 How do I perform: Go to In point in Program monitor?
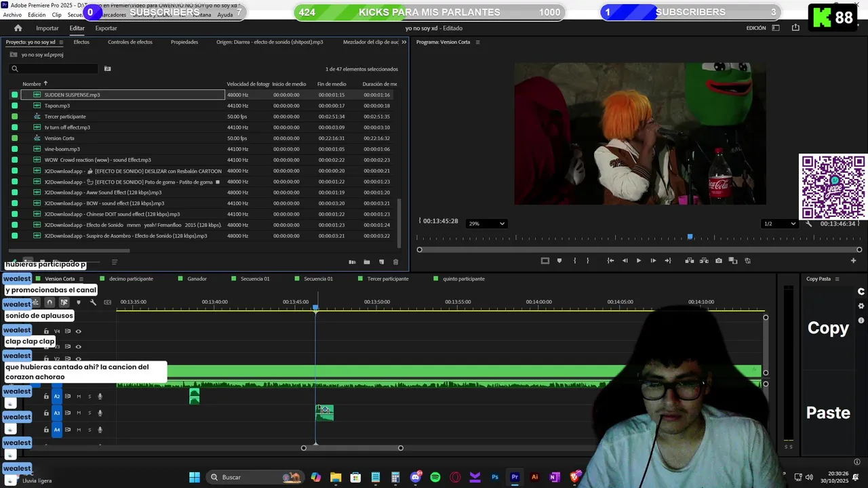[610, 260]
